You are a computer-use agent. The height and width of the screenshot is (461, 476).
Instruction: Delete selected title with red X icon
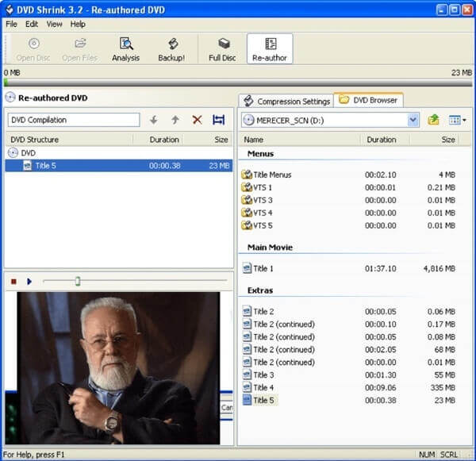click(198, 120)
